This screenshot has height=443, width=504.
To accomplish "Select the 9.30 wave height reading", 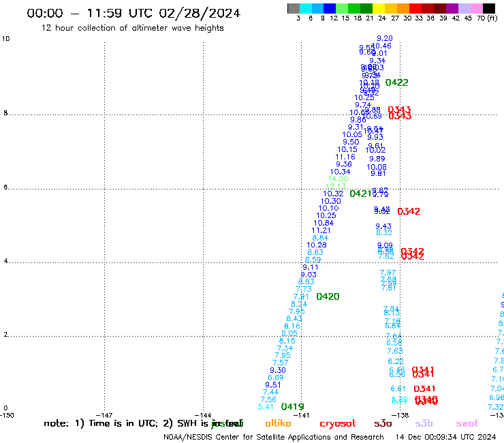I will 278,370.
